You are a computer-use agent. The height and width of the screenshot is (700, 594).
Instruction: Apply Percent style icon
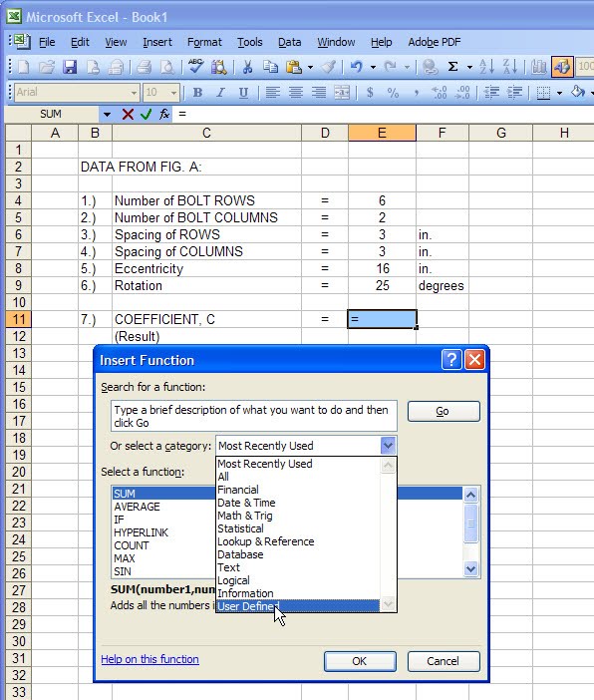[x=393, y=93]
